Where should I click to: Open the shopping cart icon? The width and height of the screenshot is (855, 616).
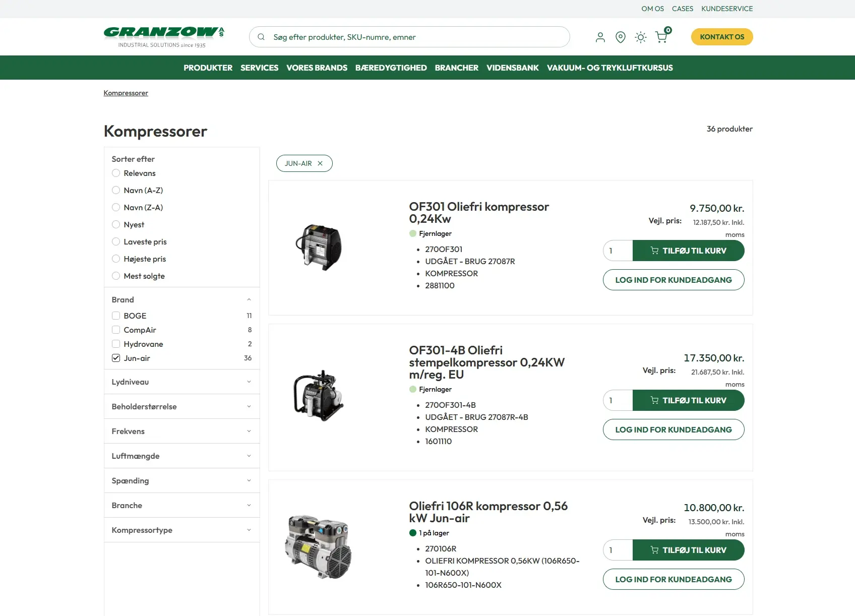[x=661, y=37]
